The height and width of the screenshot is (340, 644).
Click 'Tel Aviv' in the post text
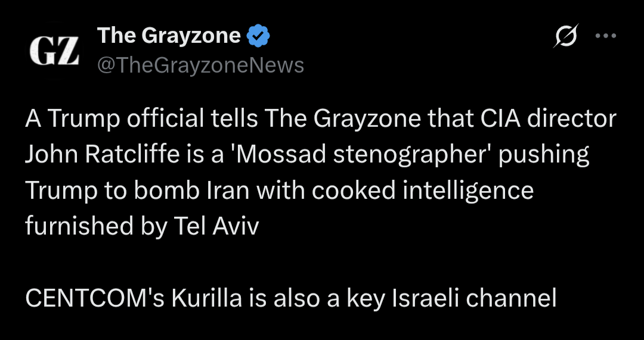pos(216,226)
